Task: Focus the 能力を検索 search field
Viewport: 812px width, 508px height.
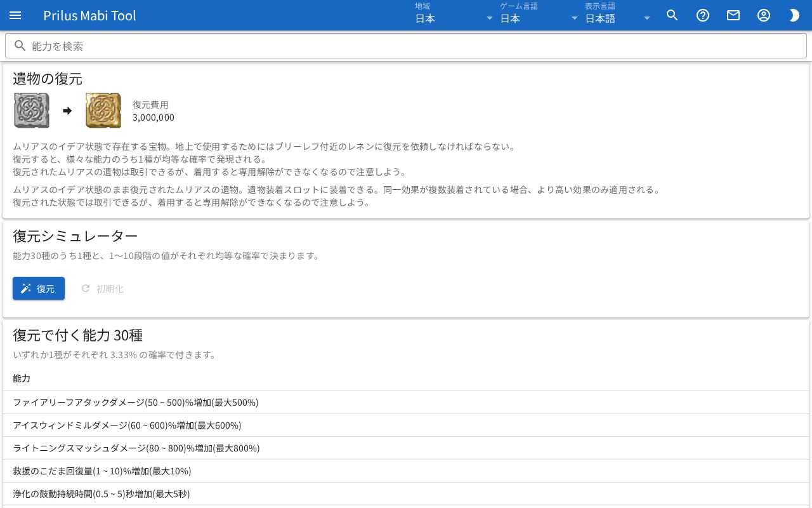Action: (x=406, y=46)
